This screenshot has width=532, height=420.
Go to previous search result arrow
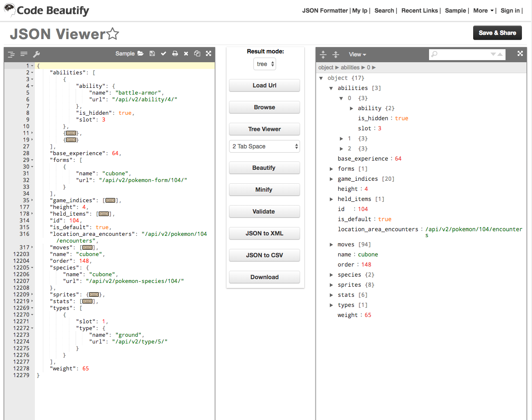point(500,54)
